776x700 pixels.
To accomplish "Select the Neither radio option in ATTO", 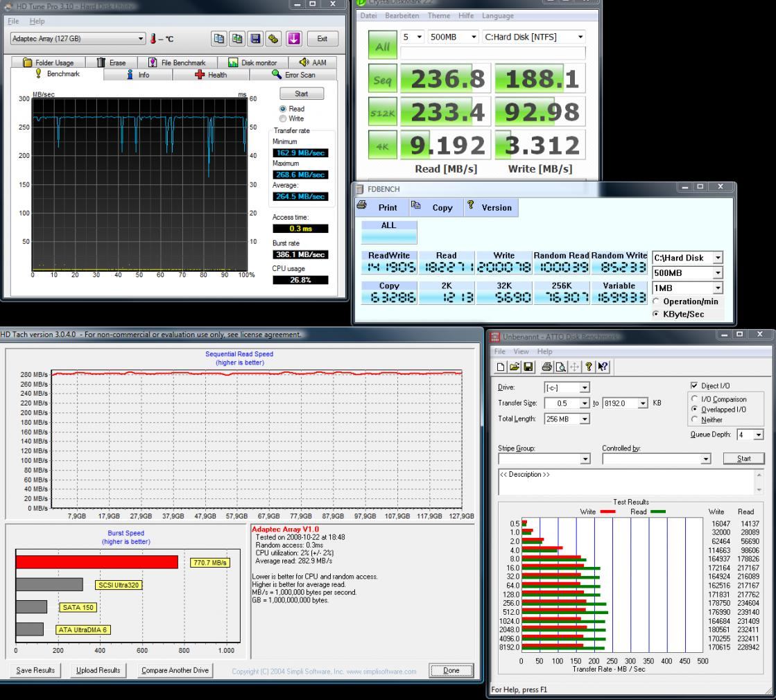I will (x=694, y=419).
